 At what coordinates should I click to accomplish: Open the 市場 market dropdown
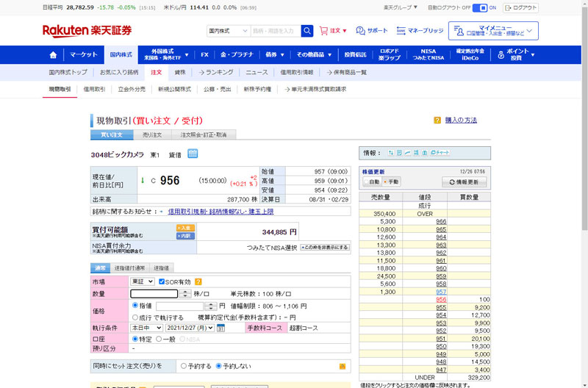(x=142, y=281)
